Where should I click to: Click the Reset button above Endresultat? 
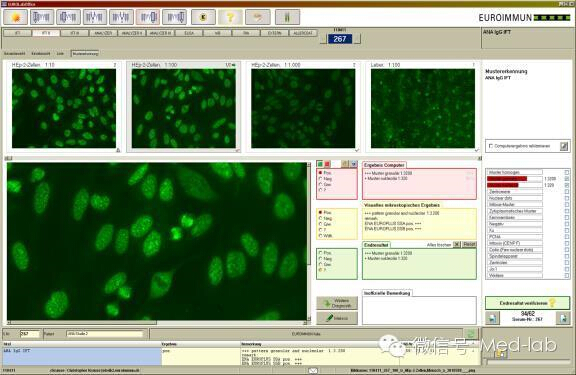point(469,244)
